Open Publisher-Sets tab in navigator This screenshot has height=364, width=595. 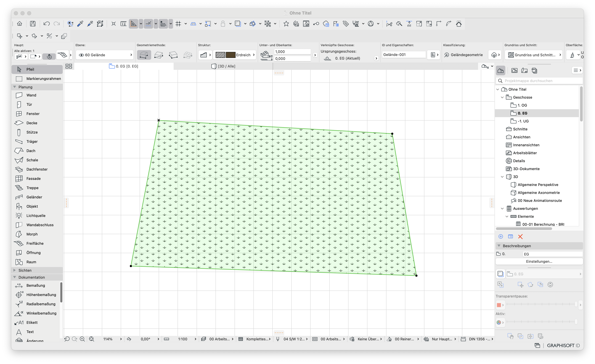pyautogui.click(x=534, y=70)
